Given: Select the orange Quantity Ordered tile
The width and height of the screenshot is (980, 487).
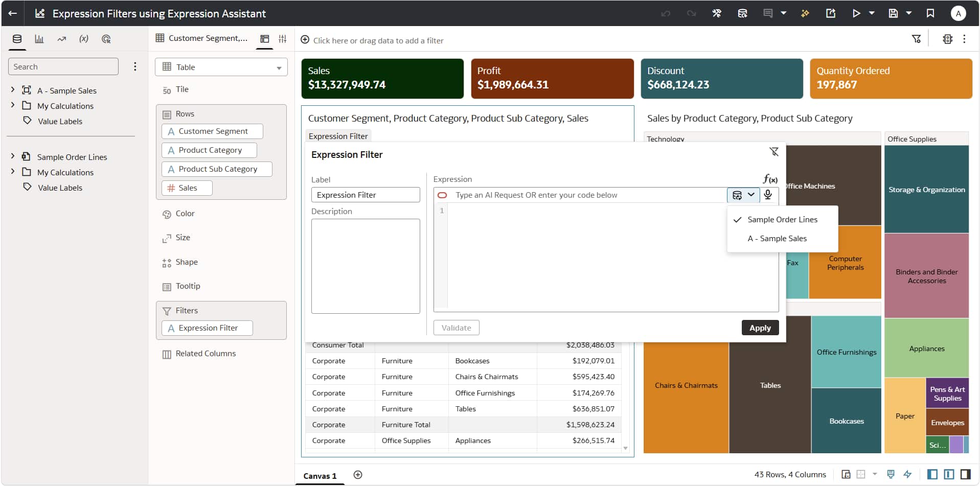Looking at the screenshot, I should (x=891, y=79).
